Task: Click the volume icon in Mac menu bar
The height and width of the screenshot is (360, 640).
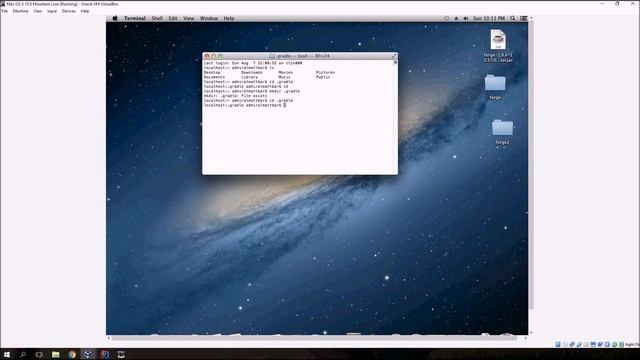Action: [x=466, y=18]
